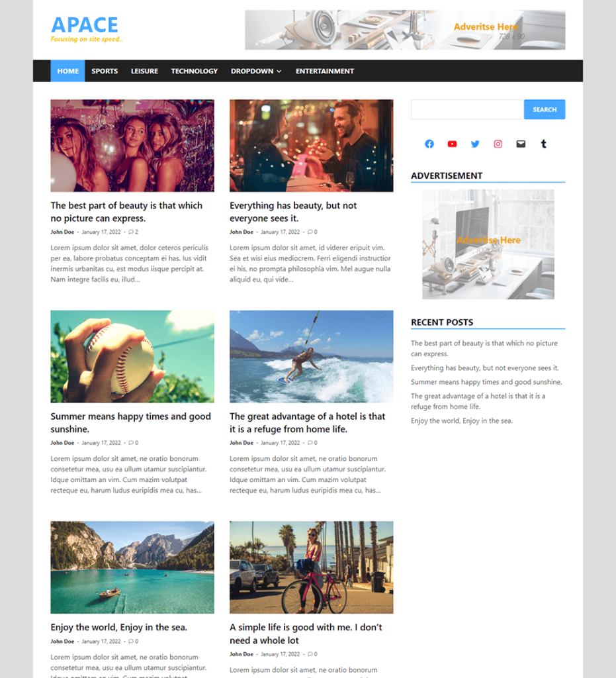This screenshot has width=616, height=678.
Task: Click the comment bubble on the beauty post
Action: point(132,232)
